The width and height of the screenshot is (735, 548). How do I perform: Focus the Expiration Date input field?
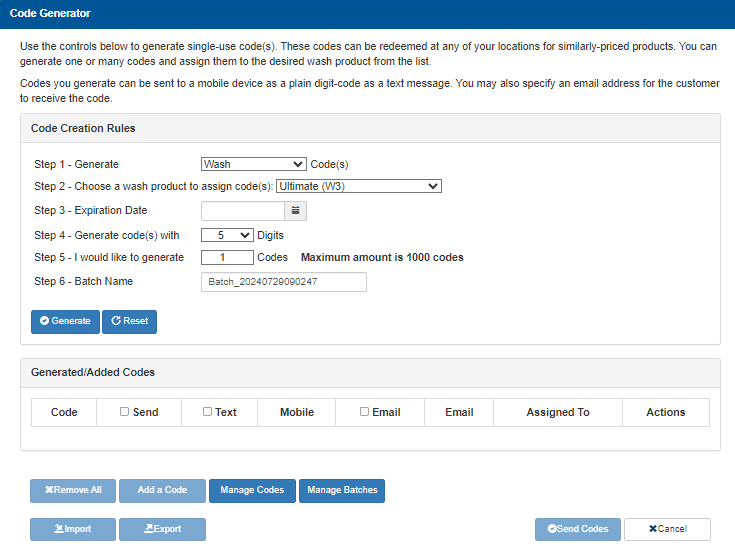point(243,211)
